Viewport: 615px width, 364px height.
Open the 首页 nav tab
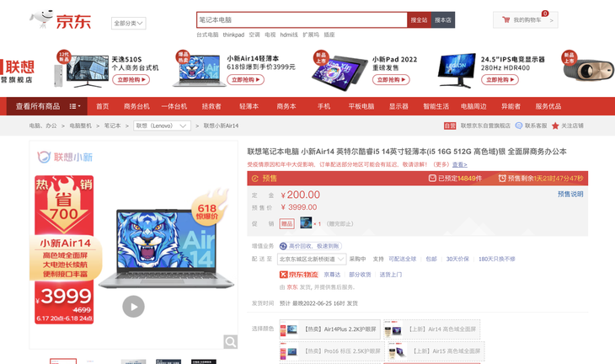coord(103,106)
